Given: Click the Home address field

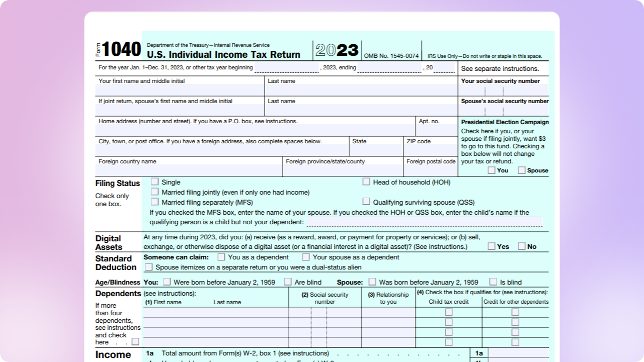Looking at the screenshot, I should pyautogui.click(x=255, y=131).
